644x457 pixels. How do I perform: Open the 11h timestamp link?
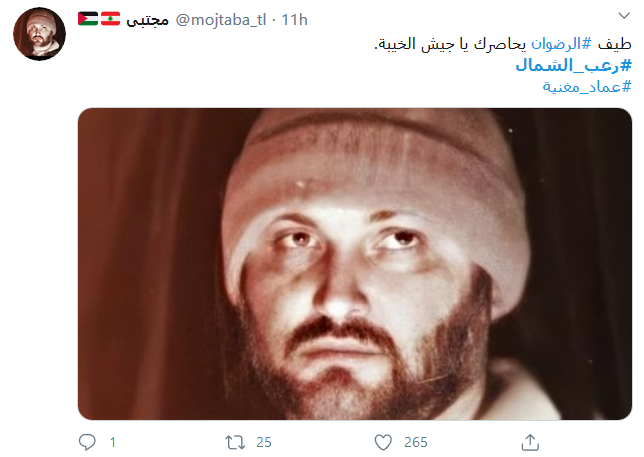point(294,20)
